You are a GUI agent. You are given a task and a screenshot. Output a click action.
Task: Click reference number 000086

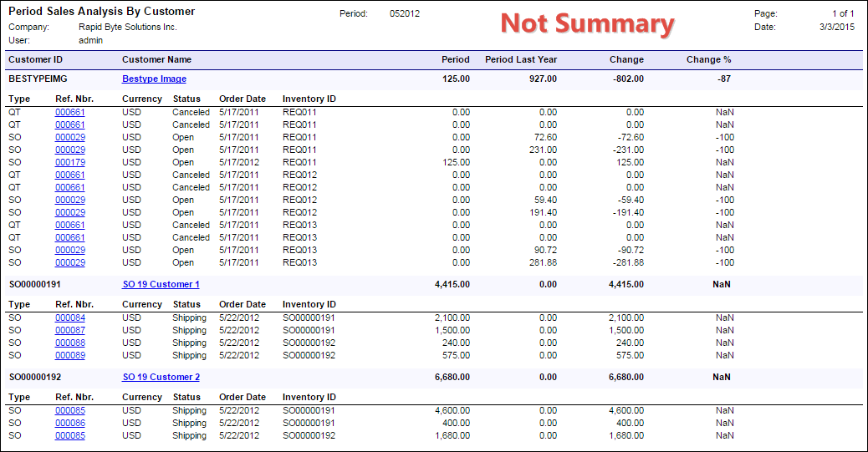click(69, 424)
